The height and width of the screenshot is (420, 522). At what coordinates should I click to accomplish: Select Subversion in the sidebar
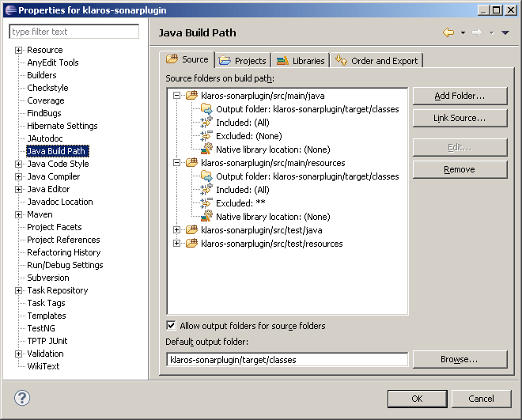(48, 278)
